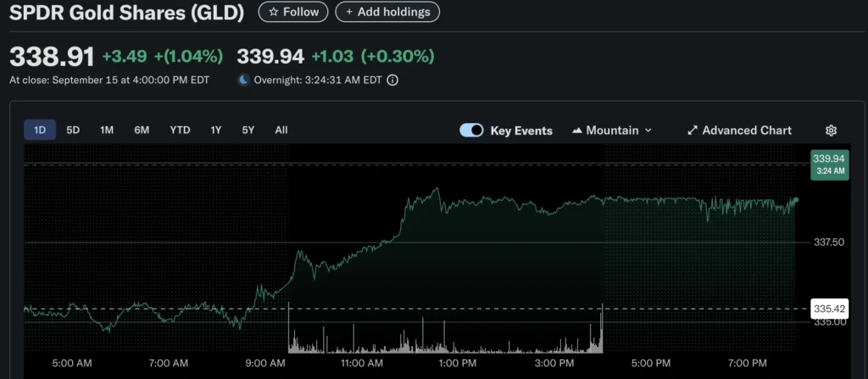Choose the 5Y chart range
Viewport: 868px width, 379px height.
pyautogui.click(x=248, y=130)
